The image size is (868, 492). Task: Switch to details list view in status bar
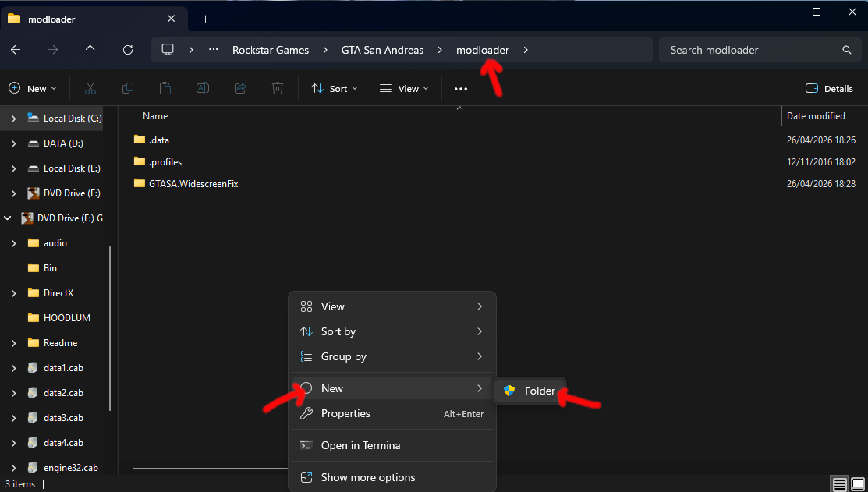(x=839, y=484)
